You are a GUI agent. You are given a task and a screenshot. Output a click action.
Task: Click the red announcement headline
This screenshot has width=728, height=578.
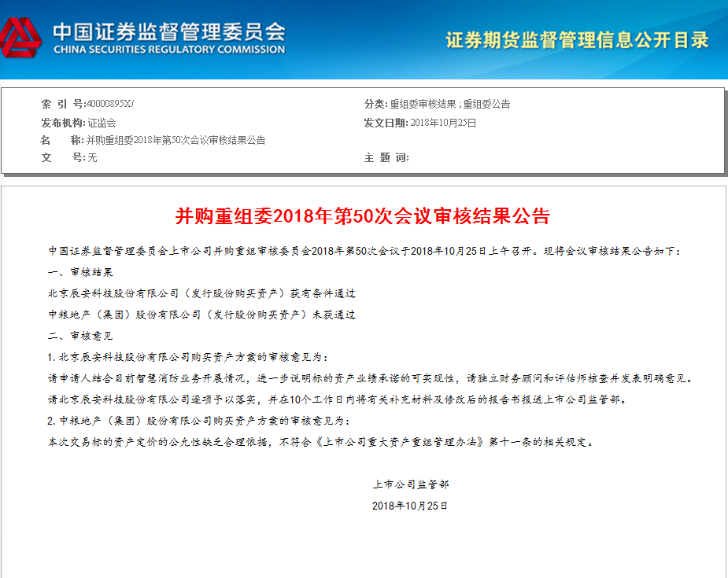click(363, 216)
